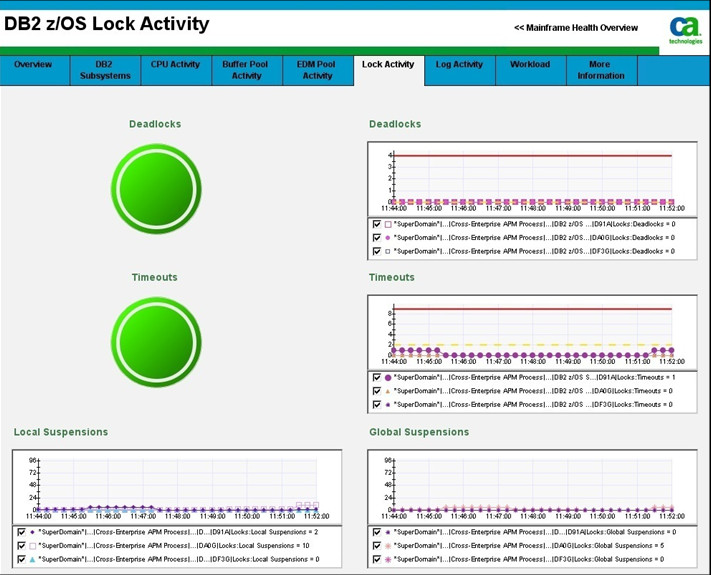Image resolution: width=711 pixels, height=575 pixels.
Task: Select legend text DA0G Locks:Timeouts = 0
Action: tap(533, 391)
